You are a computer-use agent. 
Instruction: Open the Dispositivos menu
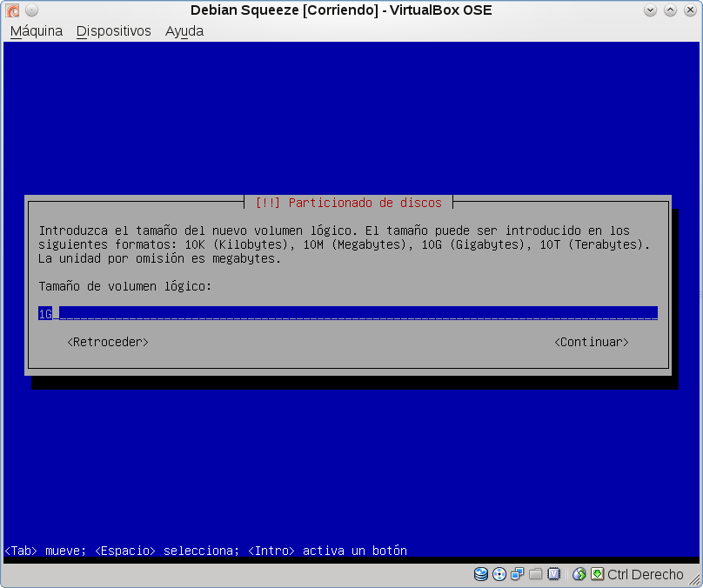tap(113, 31)
